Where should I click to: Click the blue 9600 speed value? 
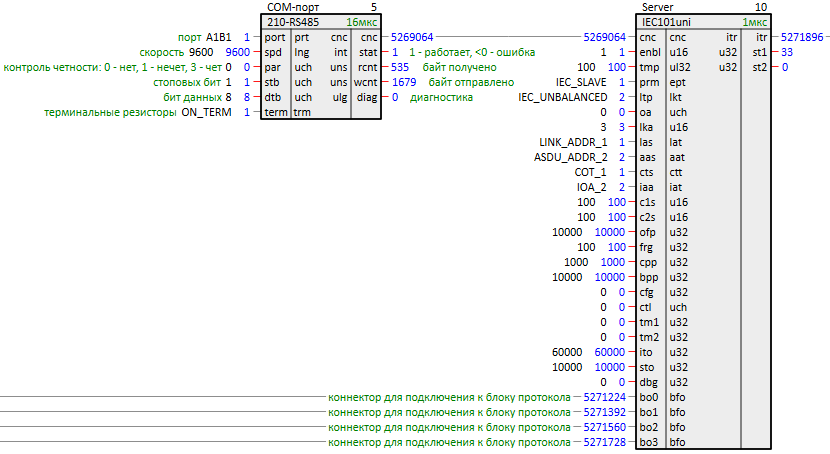click(x=238, y=52)
